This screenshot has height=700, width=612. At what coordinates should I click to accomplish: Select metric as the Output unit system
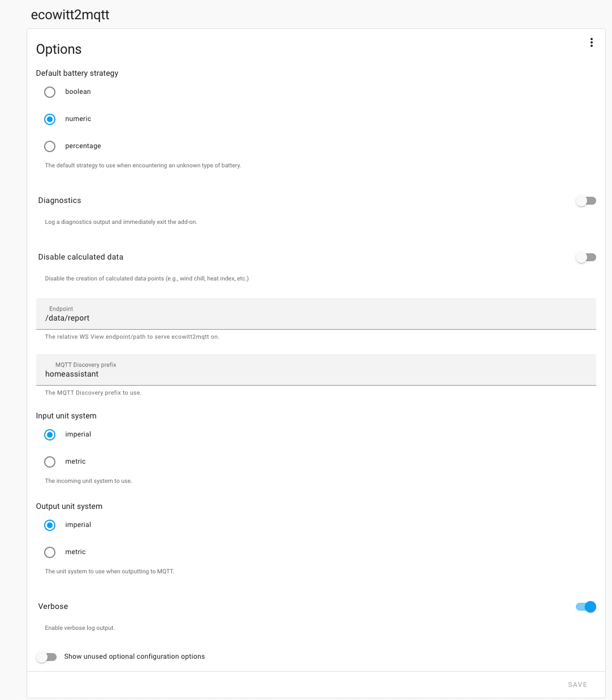point(49,552)
